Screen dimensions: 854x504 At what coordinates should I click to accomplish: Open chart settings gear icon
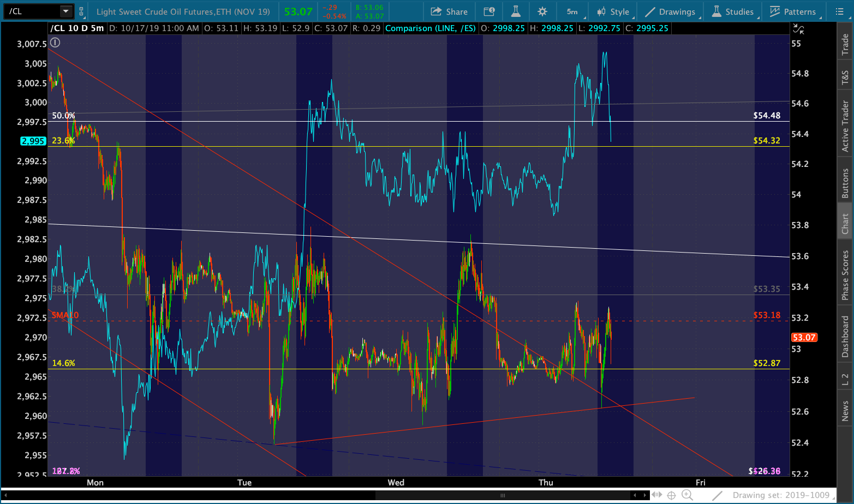(542, 11)
